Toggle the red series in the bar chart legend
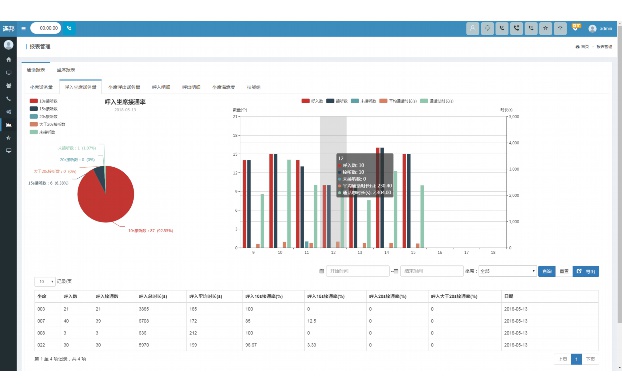 point(312,101)
